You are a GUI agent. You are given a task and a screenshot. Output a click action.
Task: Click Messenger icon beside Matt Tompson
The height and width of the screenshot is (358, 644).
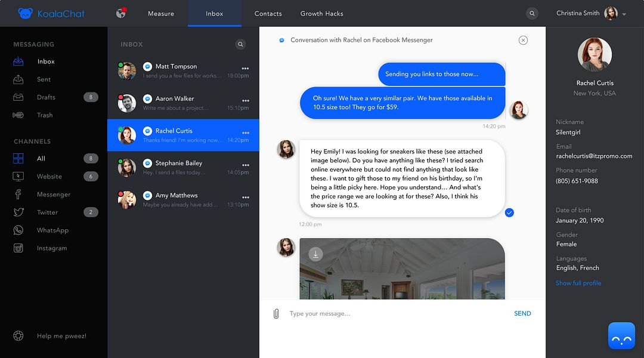[x=147, y=67]
